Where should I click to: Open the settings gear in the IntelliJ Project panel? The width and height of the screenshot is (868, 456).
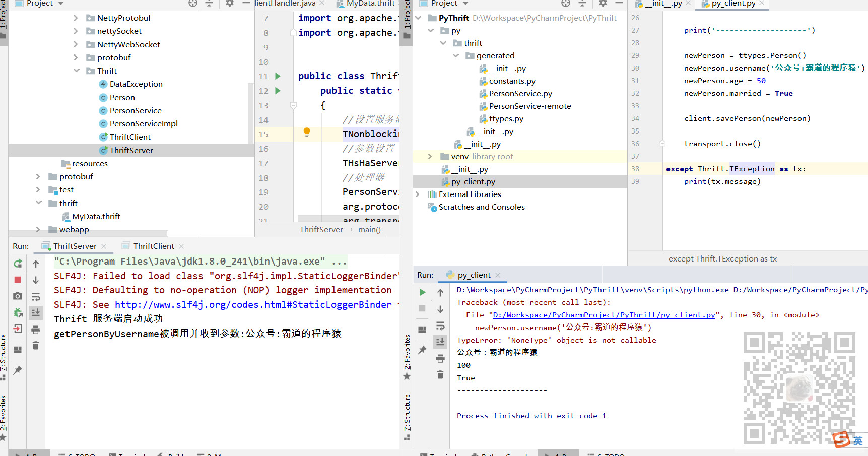[229, 3]
